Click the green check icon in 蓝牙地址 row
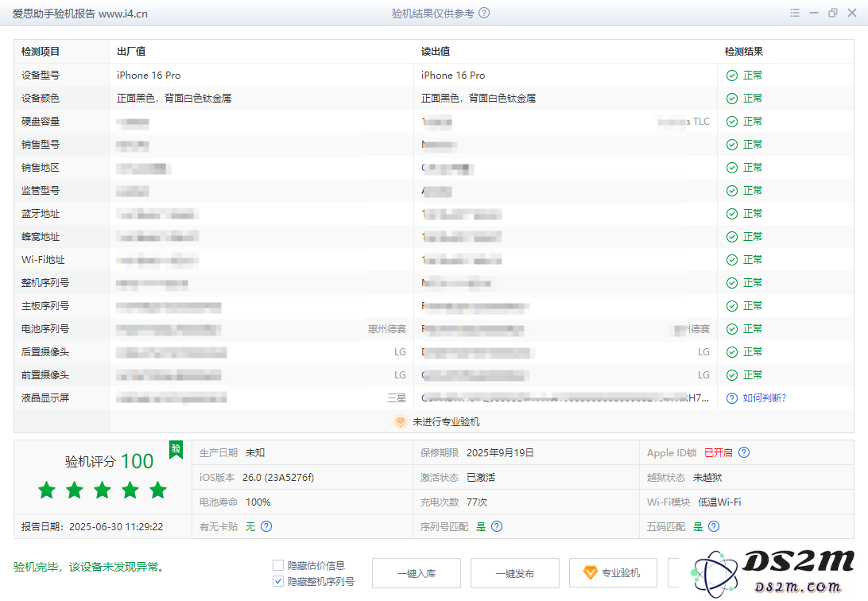 (x=732, y=214)
